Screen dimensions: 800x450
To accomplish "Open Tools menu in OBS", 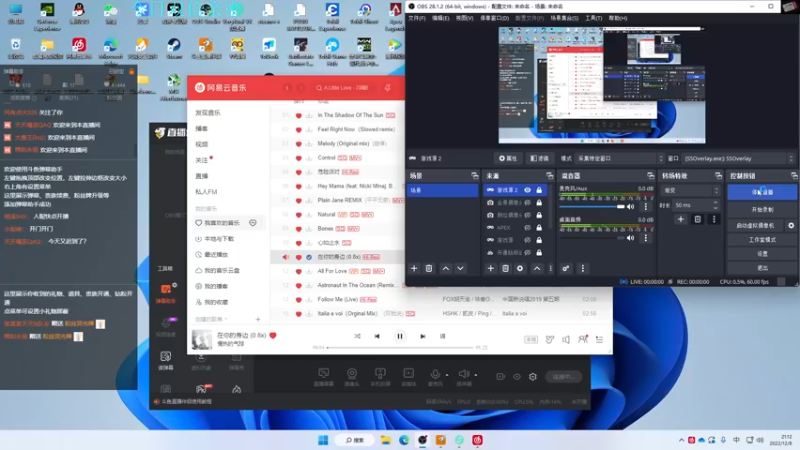I will [593, 18].
